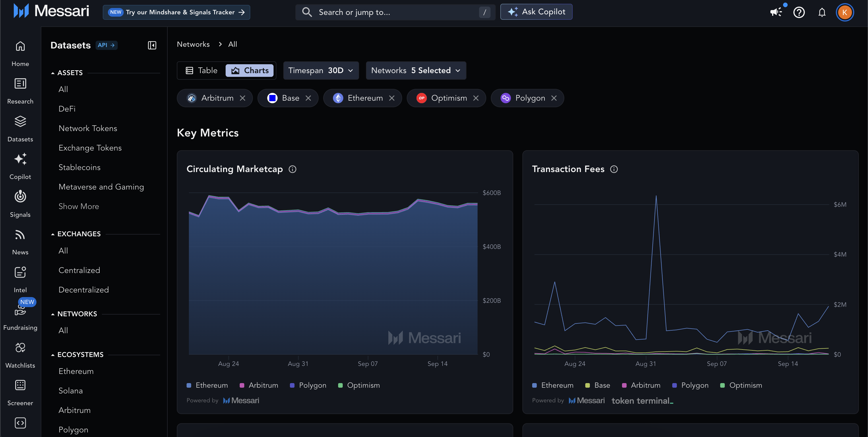Click Ask Copilot button

(x=536, y=12)
